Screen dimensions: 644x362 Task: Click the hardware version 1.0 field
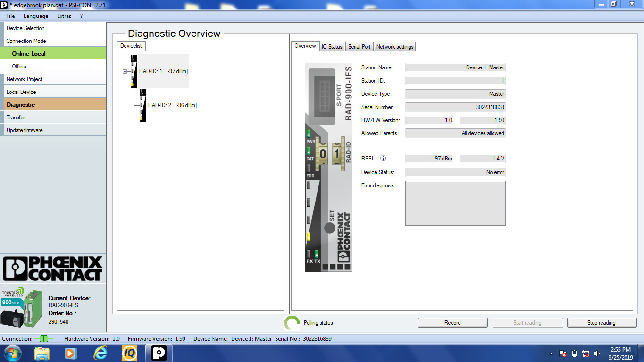[429, 120]
